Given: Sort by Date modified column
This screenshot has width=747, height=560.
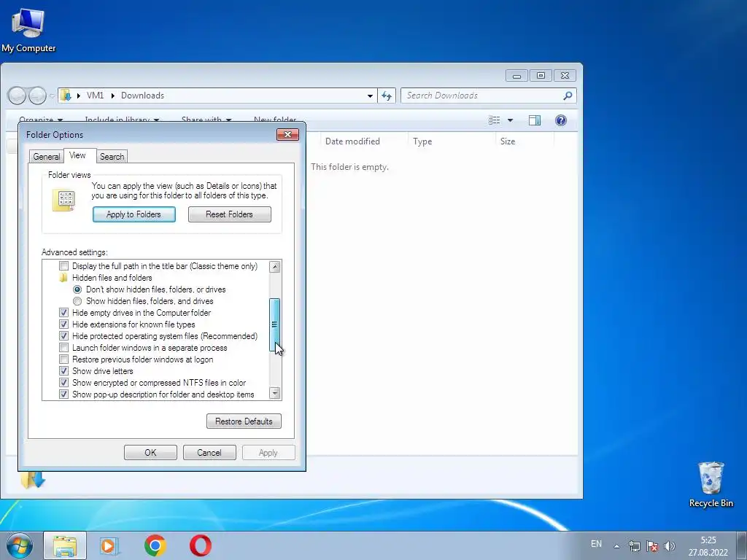Looking at the screenshot, I should 352,141.
